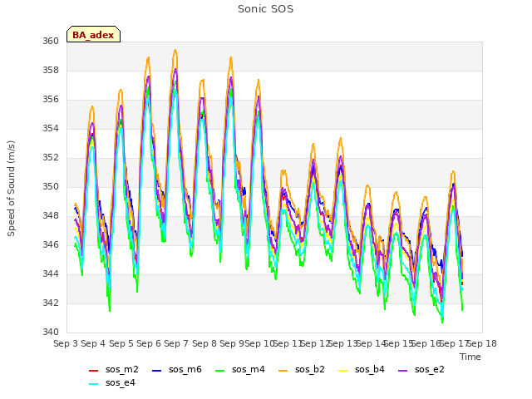Select the sos_e4 legend label
This screenshot has height=399, width=532.
[x=120, y=382]
